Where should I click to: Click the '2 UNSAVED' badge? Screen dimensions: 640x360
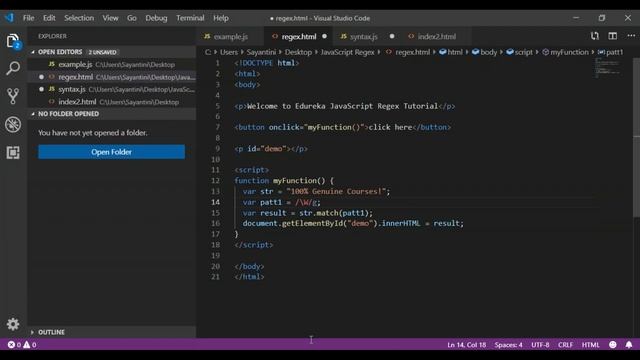click(102, 52)
